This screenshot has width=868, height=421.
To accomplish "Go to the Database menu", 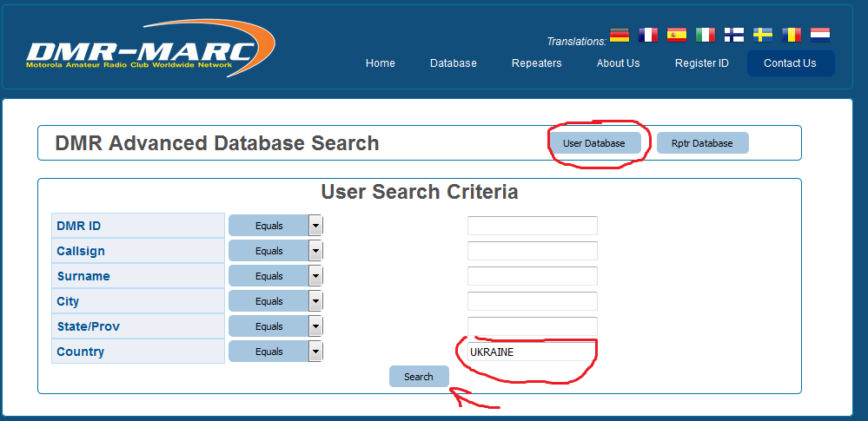I will (x=453, y=63).
